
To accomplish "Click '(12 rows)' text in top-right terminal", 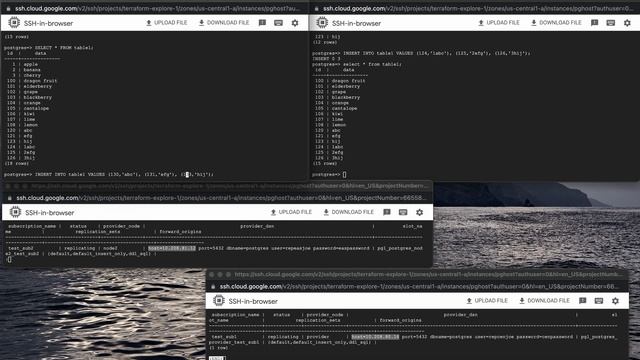I will [325, 42].
